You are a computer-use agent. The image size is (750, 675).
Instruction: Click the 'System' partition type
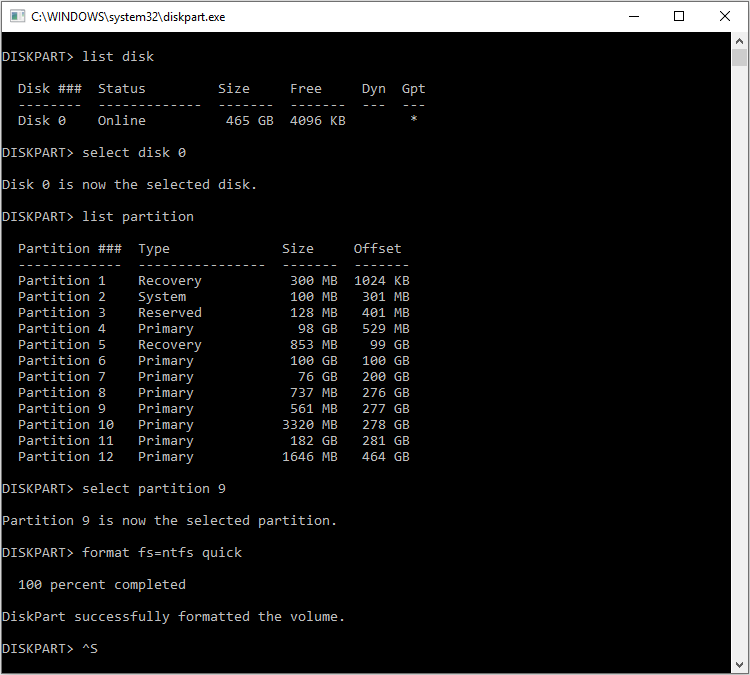click(162, 297)
